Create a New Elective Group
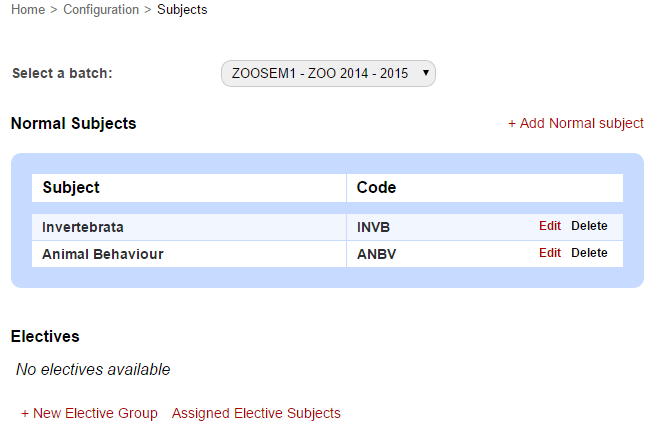The height and width of the screenshot is (432, 657). 89,413
